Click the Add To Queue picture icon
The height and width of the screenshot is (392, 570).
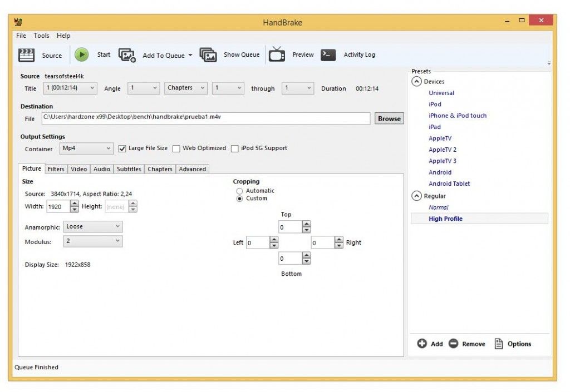point(127,55)
